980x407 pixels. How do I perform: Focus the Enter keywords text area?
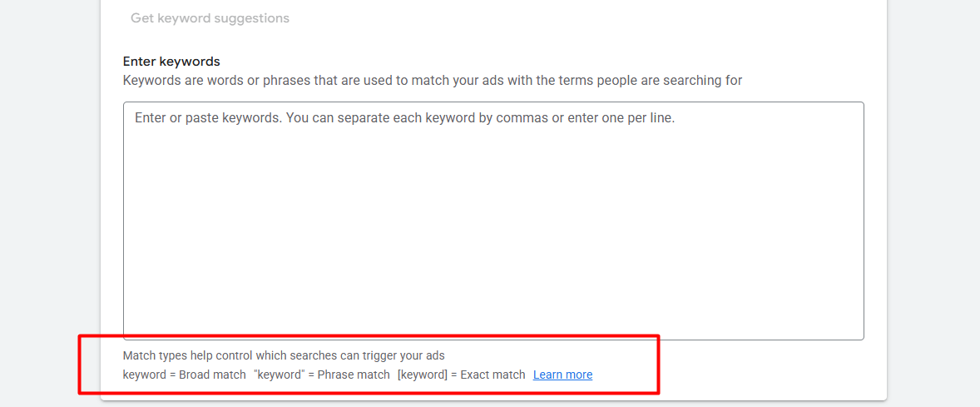click(492, 221)
